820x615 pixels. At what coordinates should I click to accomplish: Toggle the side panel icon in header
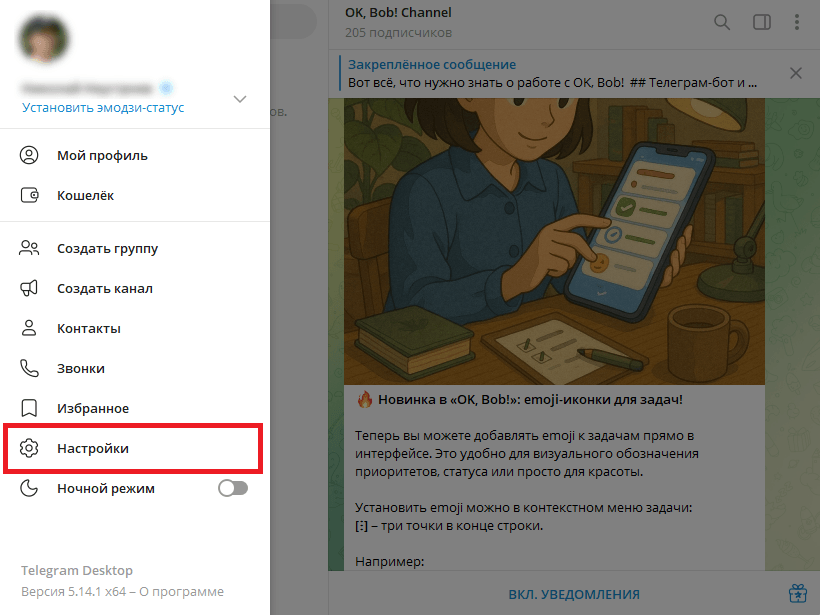click(x=761, y=22)
